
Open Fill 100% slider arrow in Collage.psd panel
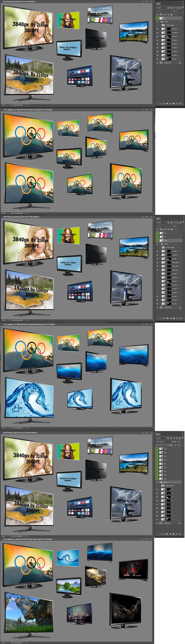tap(182, 445)
